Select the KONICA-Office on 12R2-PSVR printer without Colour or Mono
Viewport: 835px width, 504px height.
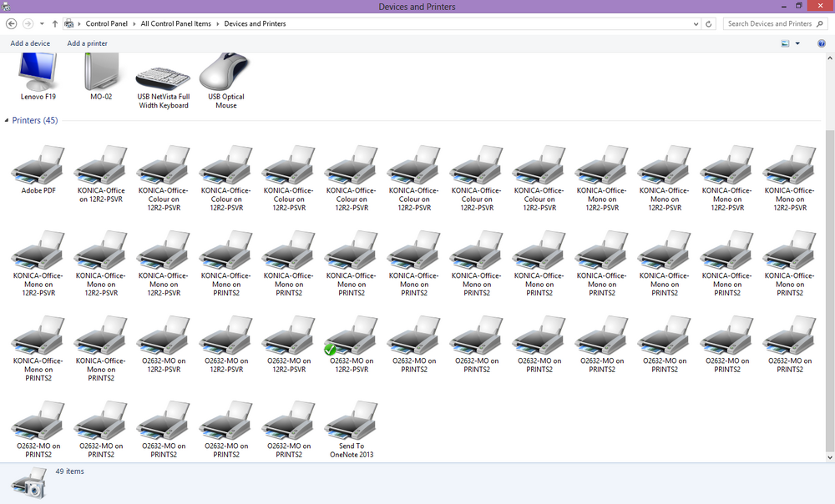pos(101,174)
